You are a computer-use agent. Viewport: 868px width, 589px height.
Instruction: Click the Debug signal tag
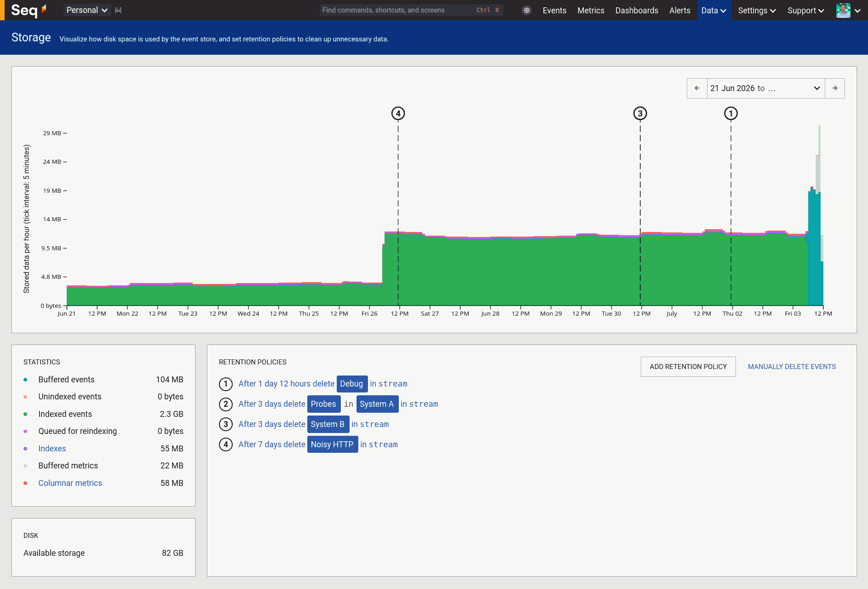pos(352,384)
